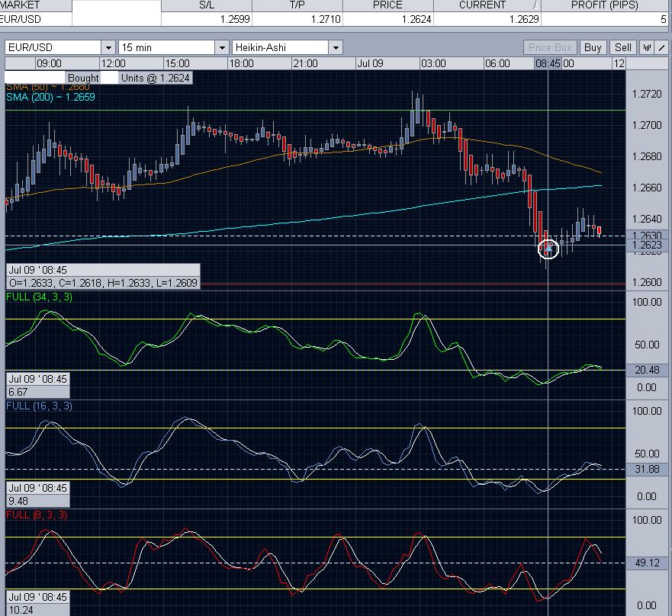This screenshot has width=672, height=616.
Task: Open the 15 min timeframe dropdown
Action: pyautogui.click(x=222, y=47)
